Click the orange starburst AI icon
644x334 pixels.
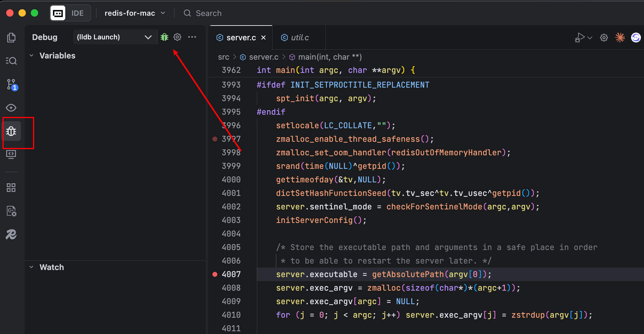click(x=620, y=38)
